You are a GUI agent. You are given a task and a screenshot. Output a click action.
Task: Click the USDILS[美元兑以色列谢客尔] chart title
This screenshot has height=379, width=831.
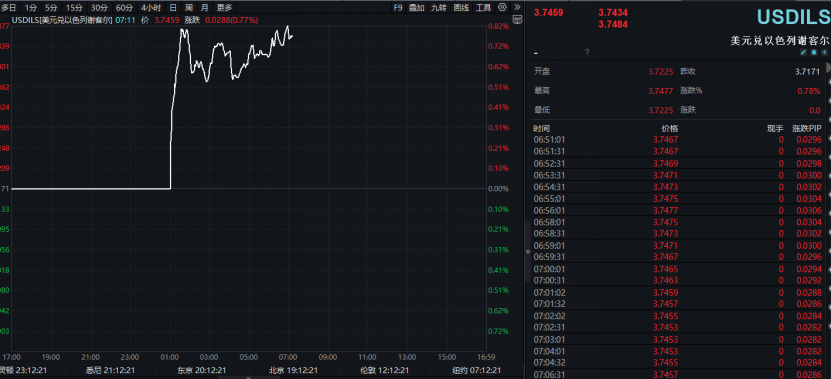[x=61, y=20]
